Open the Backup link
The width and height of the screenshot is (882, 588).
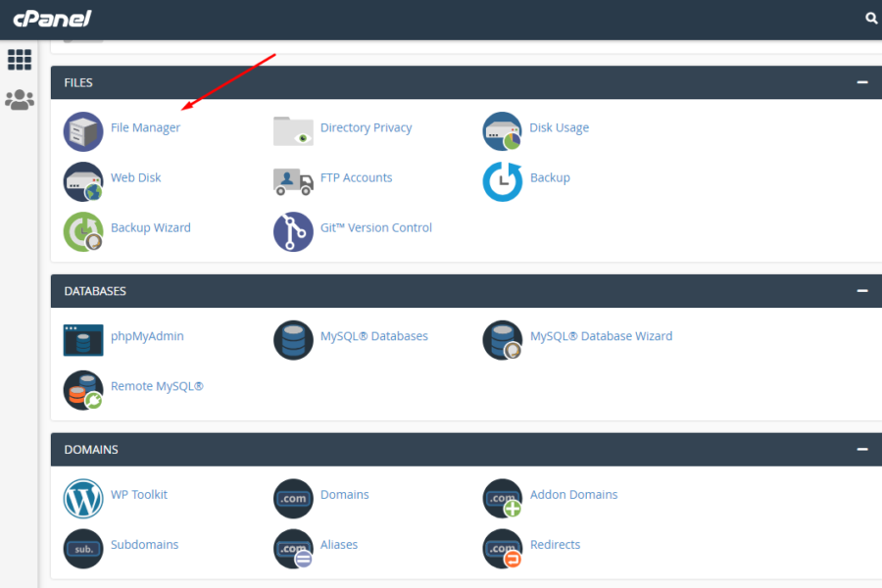click(550, 177)
